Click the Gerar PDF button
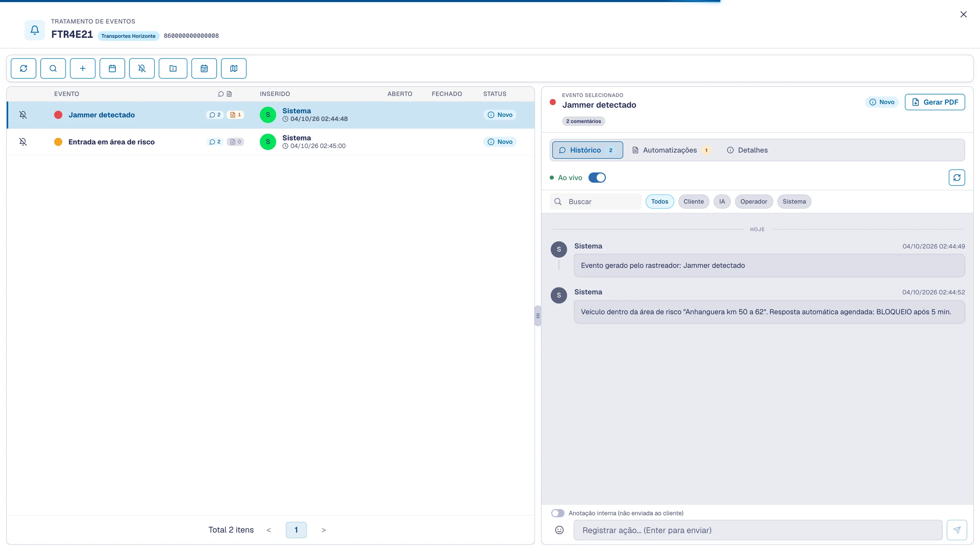The image size is (980, 551). tap(935, 102)
